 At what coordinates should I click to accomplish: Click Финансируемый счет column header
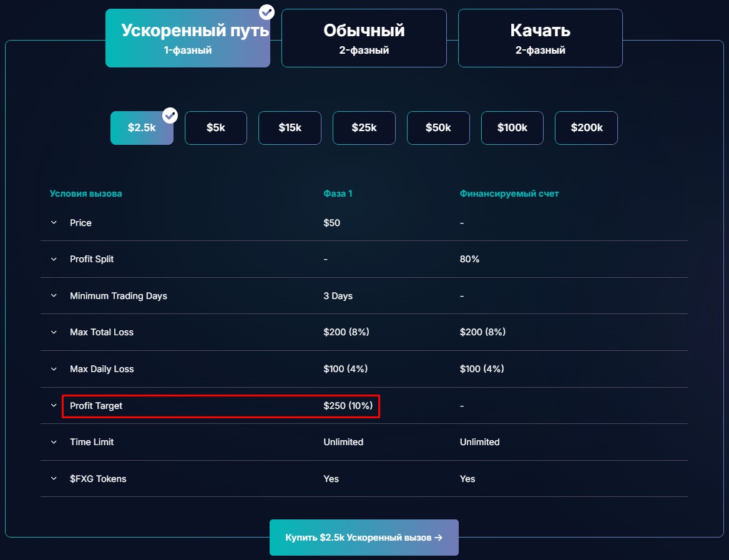click(x=509, y=194)
